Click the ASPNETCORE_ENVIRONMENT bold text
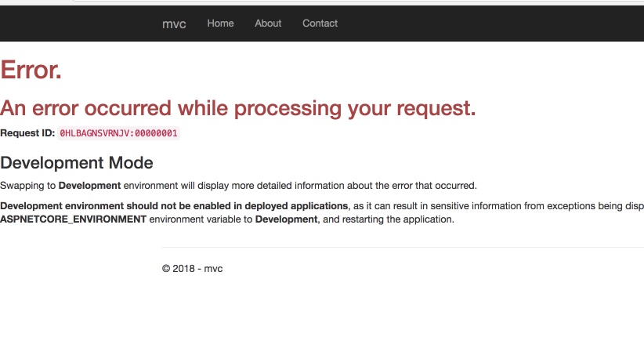This screenshot has width=644, height=337. click(73, 219)
